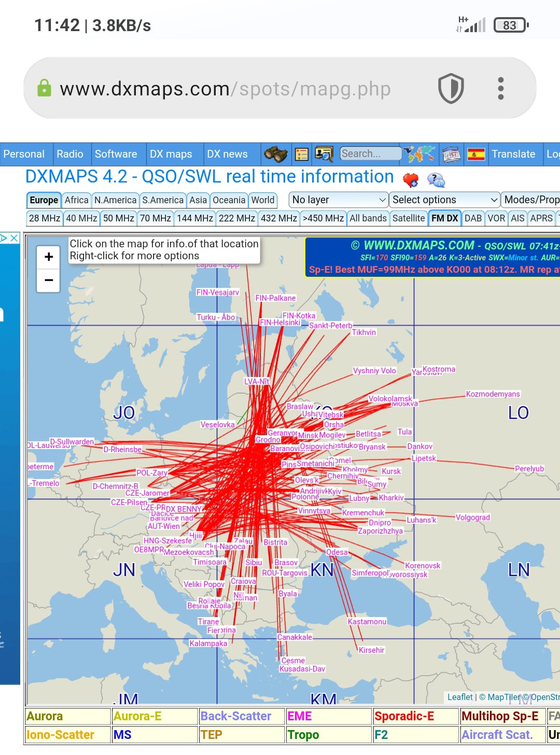Switch to the 144 MHz band
The image size is (560, 755).
tap(195, 218)
